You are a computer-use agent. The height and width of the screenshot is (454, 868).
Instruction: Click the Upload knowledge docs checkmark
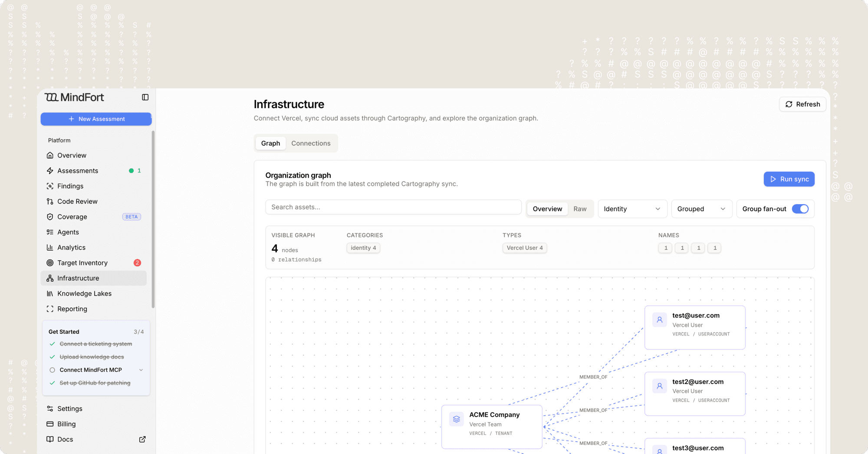pos(52,357)
